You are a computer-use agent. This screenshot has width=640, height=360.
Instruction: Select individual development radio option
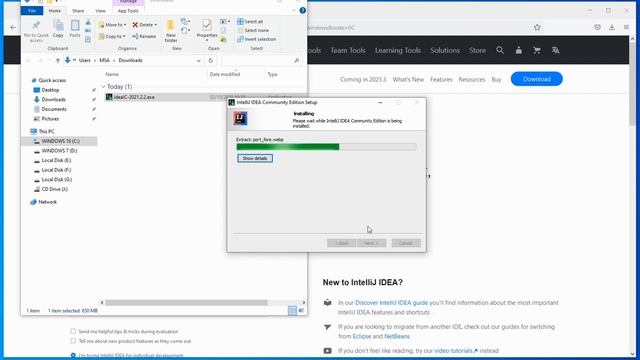pyautogui.click(x=73, y=356)
